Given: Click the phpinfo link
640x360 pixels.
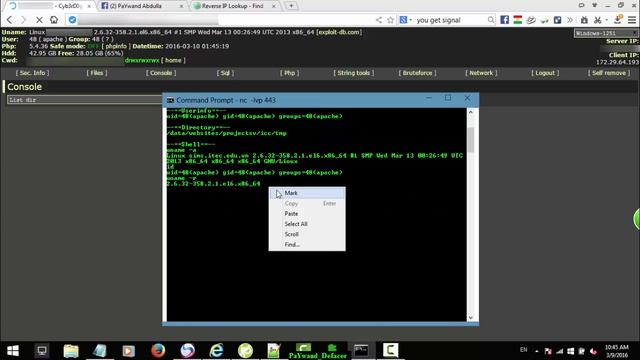Looking at the screenshot, I should pyautogui.click(x=116, y=46).
